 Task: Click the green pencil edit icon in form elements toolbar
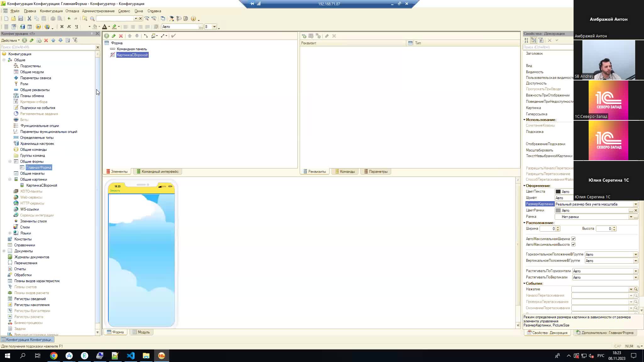click(x=114, y=36)
